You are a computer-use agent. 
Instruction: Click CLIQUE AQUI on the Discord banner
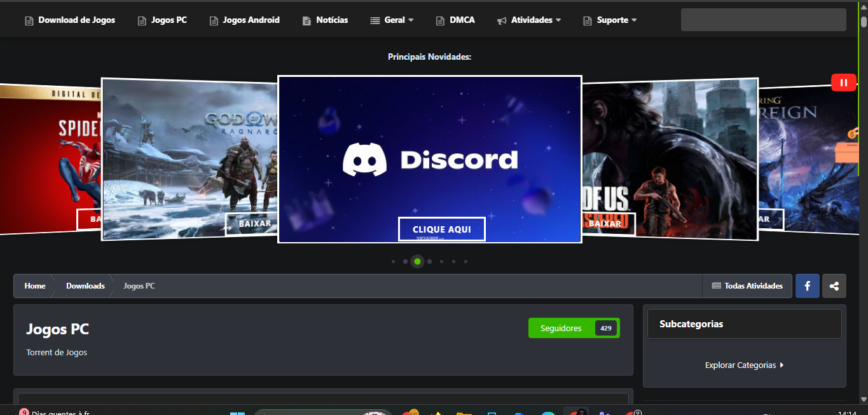[441, 229]
